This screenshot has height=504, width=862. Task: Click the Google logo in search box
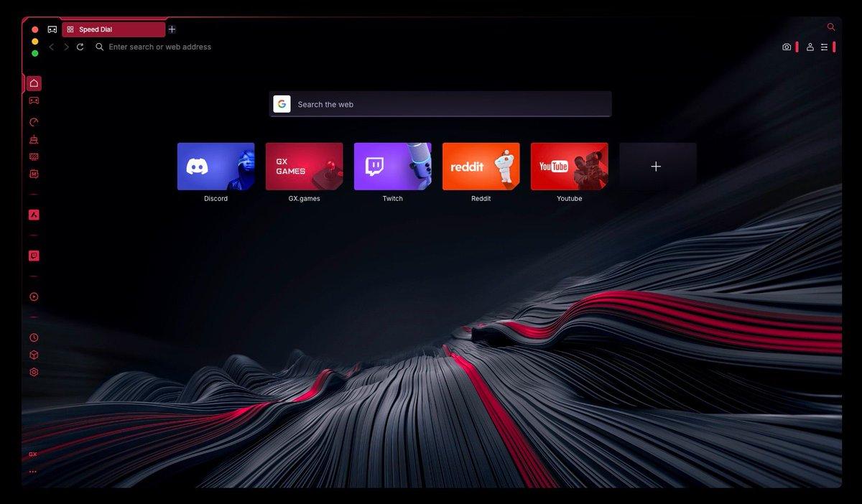282,104
